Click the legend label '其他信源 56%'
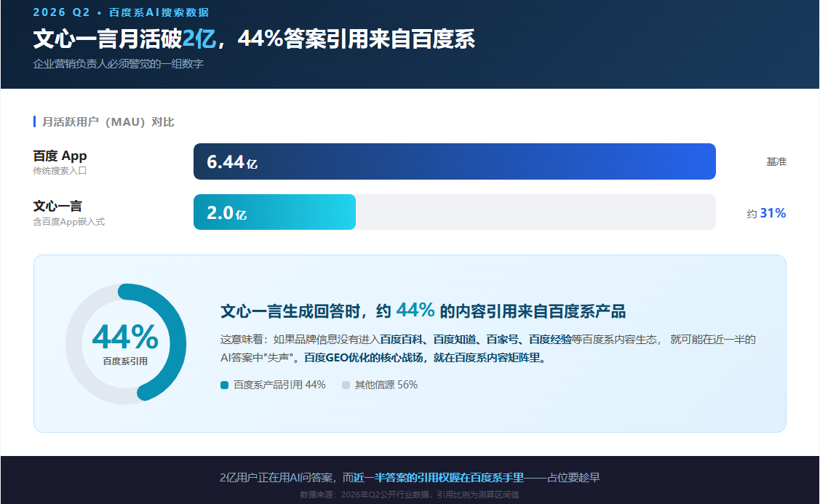820x504 pixels. tap(386, 385)
